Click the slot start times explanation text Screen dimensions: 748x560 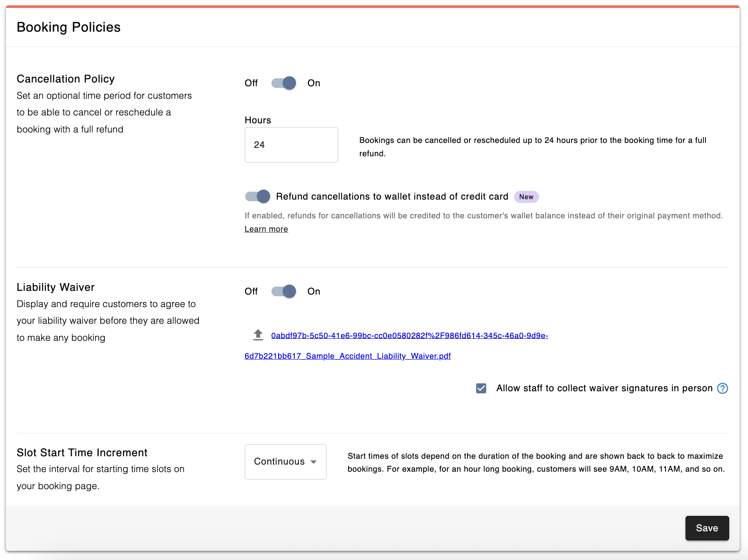pyautogui.click(x=536, y=462)
